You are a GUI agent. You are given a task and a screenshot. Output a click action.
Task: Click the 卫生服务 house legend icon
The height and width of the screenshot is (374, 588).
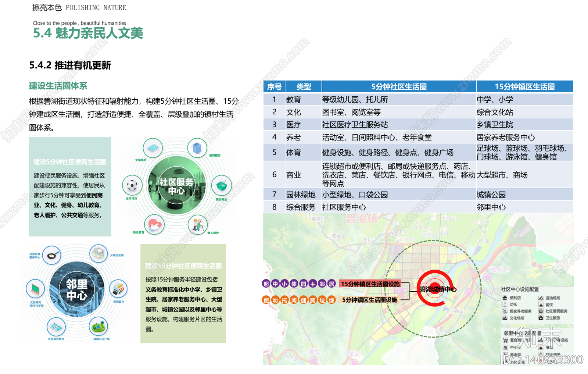point(541,318)
